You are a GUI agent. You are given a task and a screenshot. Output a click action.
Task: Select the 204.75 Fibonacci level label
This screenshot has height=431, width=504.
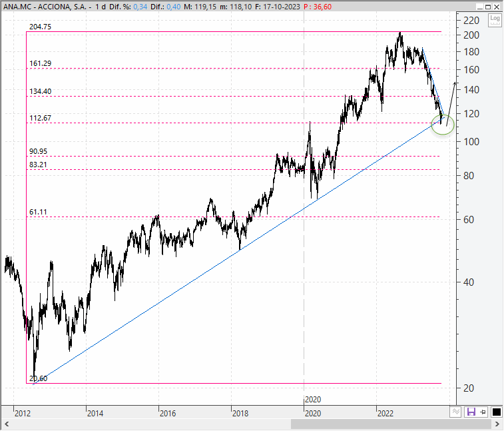(40, 27)
